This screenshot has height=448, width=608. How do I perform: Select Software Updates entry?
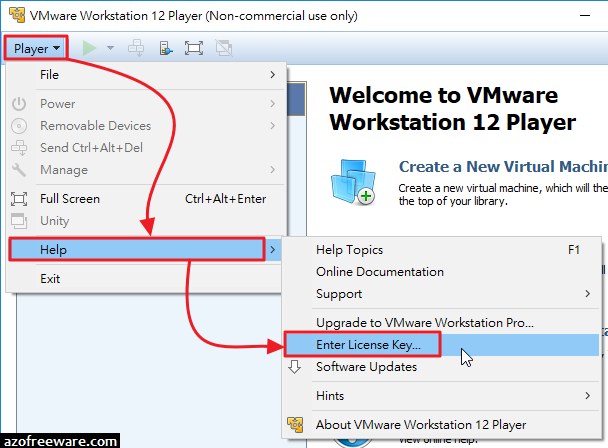pyautogui.click(x=442, y=367)
